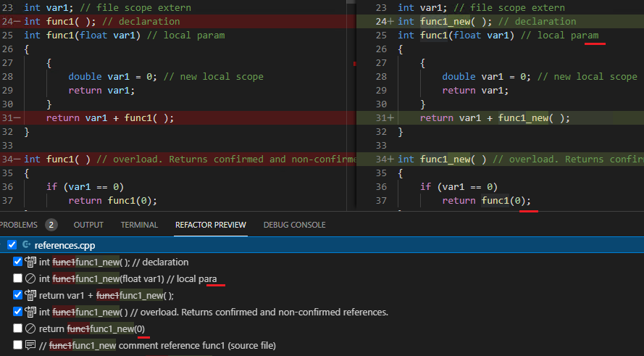Check the comment reference func1 change
Screen dimensions: 644x356
tap(17, 345)
